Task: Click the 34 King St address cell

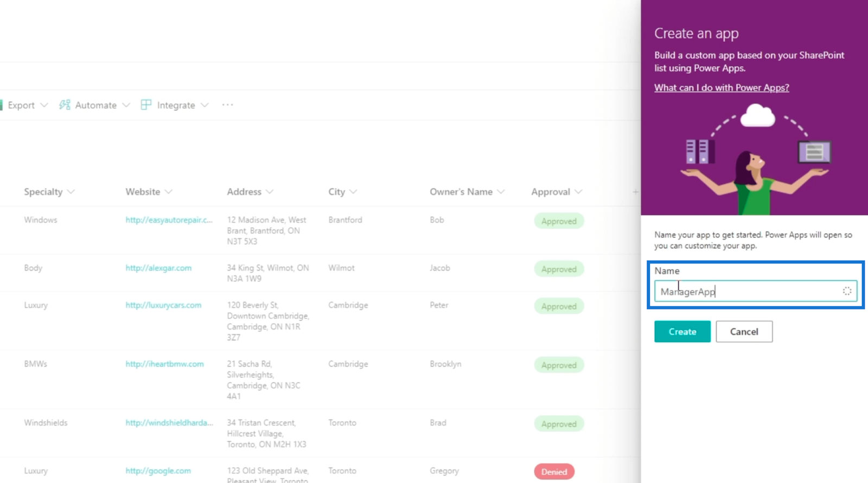Action: click(x=268, y=273)
